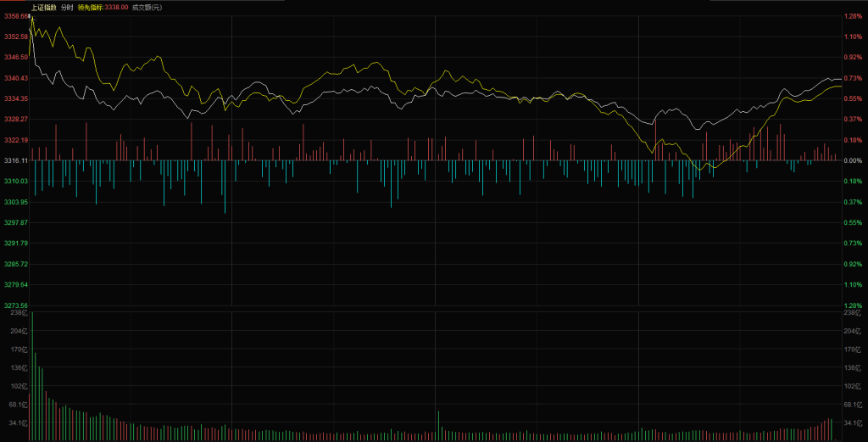Click the 0.00% percent axis label
The image size is (868, 442).
853,160
